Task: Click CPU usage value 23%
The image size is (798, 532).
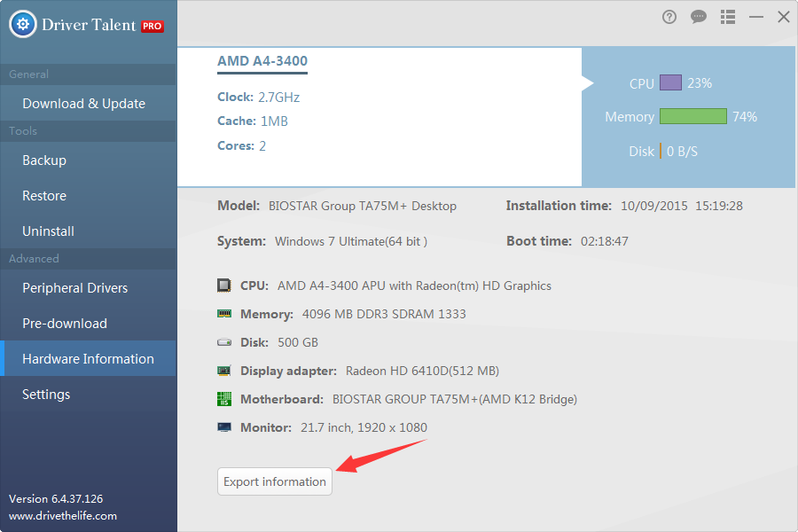Action: point(700,83)
